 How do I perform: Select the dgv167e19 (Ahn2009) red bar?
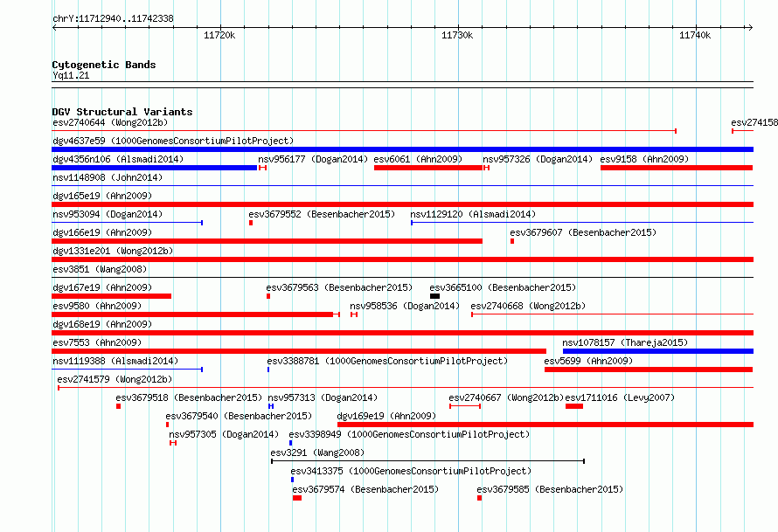[112, 296]
